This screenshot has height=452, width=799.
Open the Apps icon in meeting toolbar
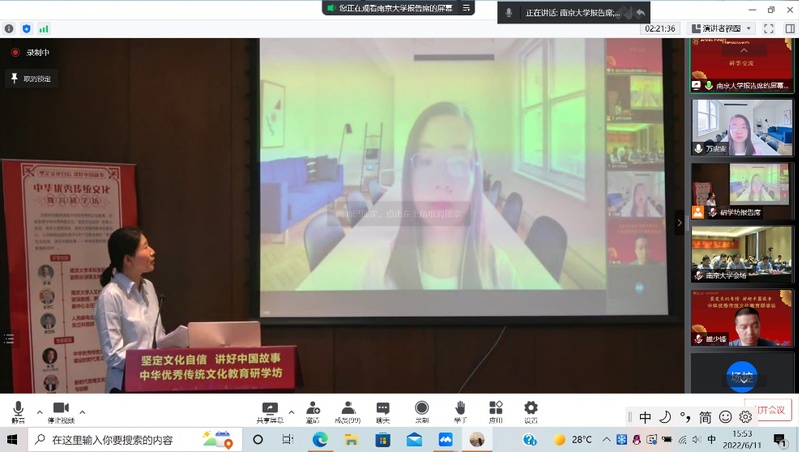[x=496, y=411]
